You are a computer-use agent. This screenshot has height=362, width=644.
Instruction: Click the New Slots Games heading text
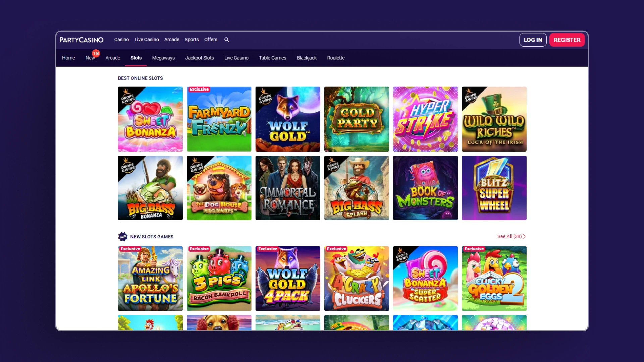[x=152, y=237]
